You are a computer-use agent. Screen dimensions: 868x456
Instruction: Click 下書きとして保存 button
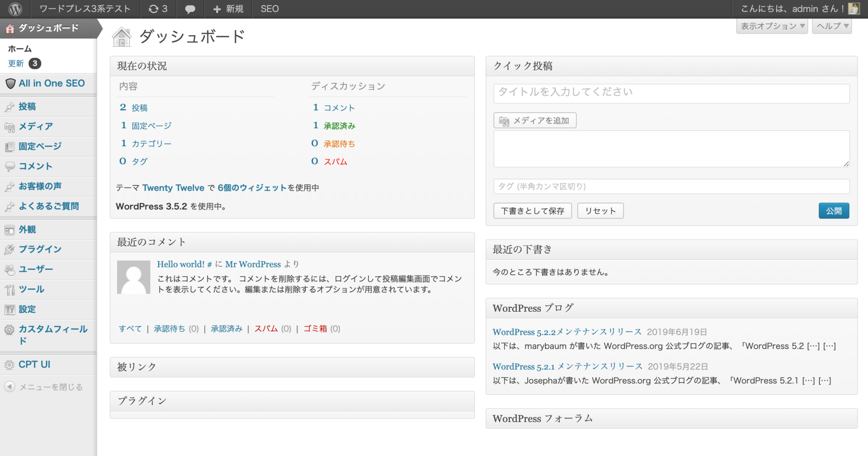click(533, 211)
